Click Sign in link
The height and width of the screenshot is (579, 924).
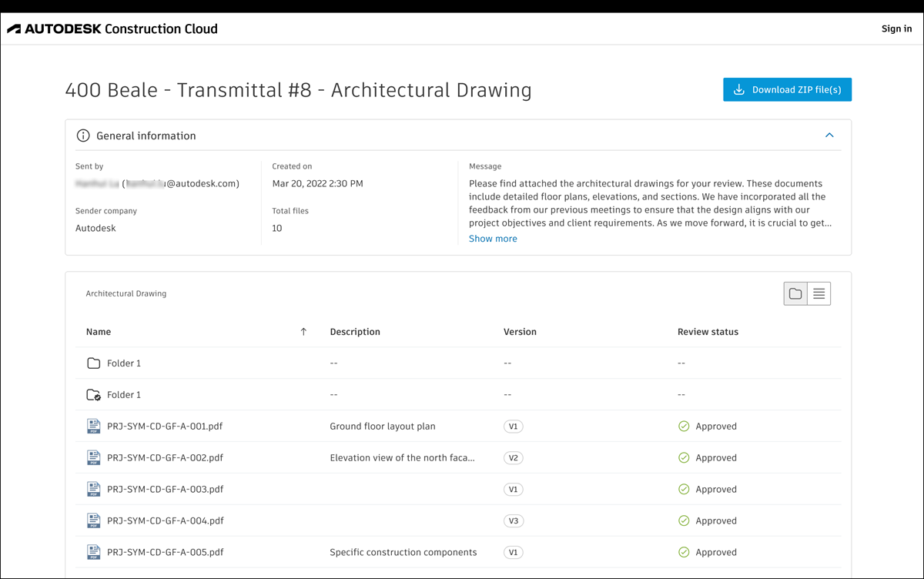coord(896,29)
